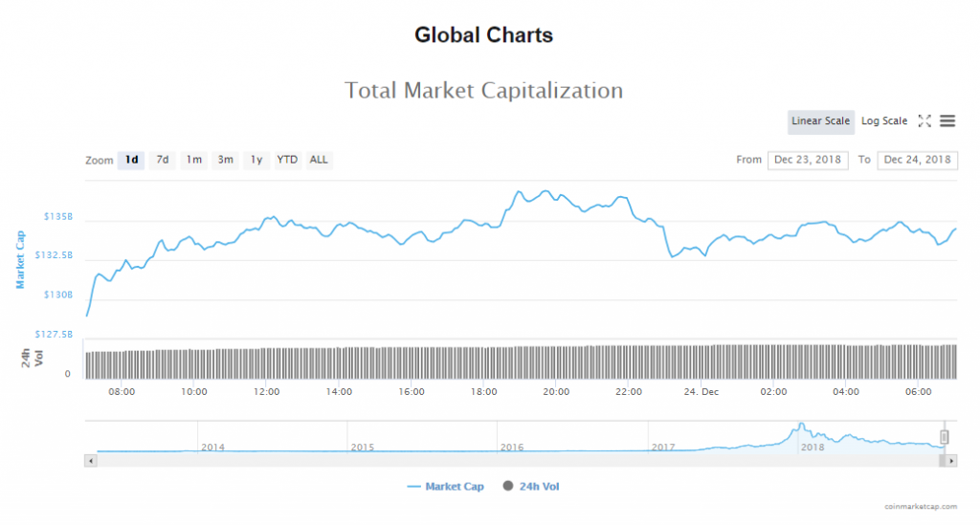
Task: Switch to Log Scale
Action: click(x=883, y=121)
